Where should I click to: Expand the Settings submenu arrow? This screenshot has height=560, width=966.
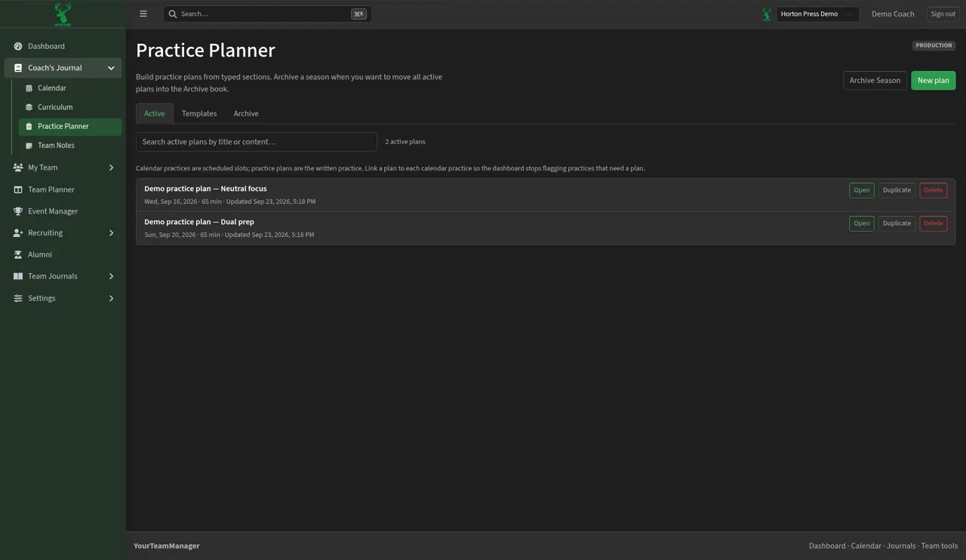pos(111,298)
